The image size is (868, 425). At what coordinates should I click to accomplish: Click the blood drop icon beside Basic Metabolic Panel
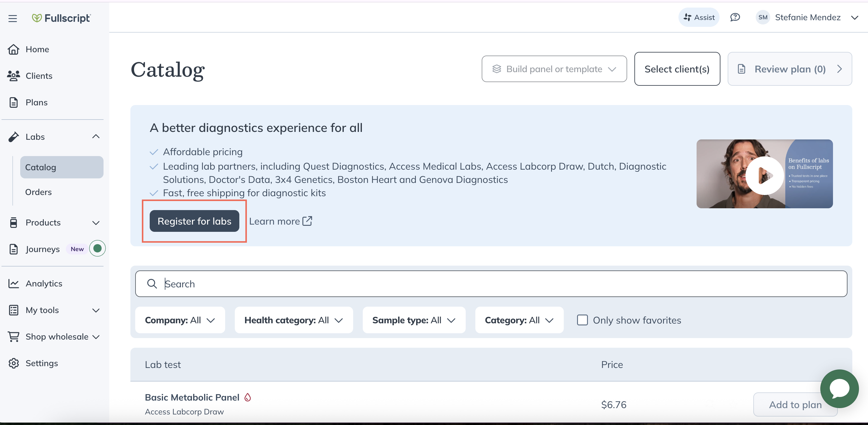pyautogui.click(x=248, y=397)
